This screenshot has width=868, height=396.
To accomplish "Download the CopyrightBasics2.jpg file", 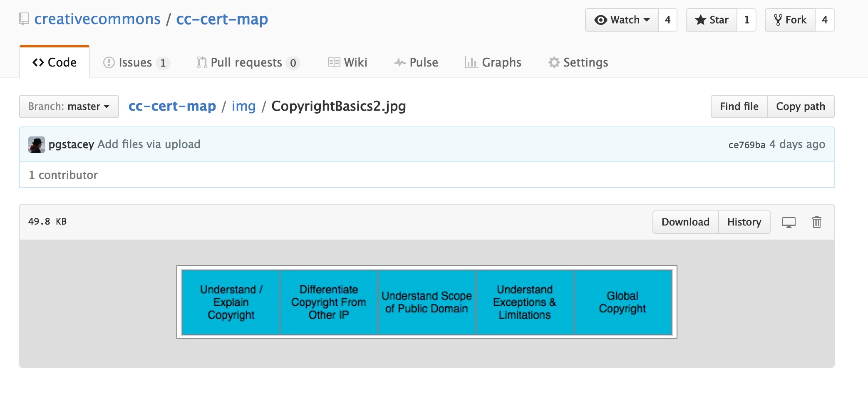I will coord(685,222).
